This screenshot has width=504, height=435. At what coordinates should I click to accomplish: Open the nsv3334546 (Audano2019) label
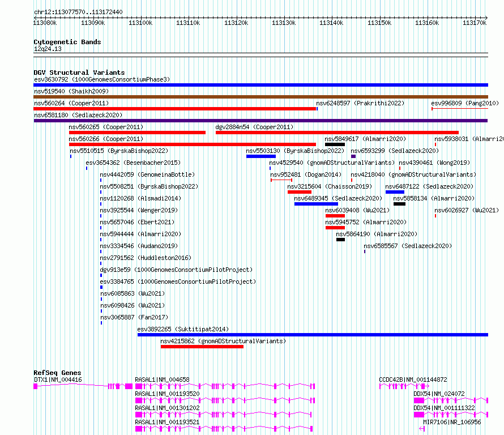(139, 246)
